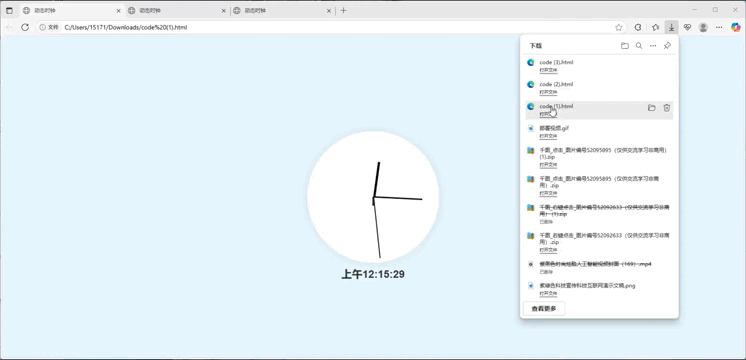Click the back navigation arrow
The width and height of the screenshot is (746, 360).
pos(9,28)
